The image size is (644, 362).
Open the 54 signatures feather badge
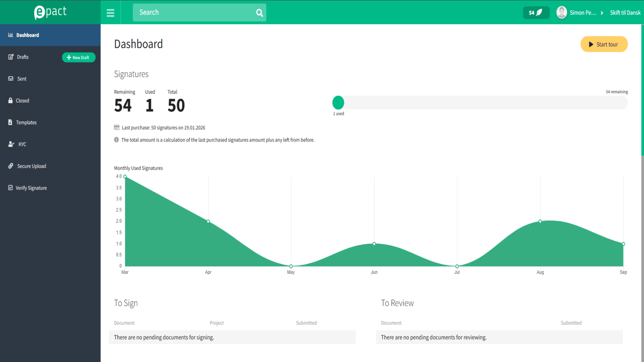point(536,12)
